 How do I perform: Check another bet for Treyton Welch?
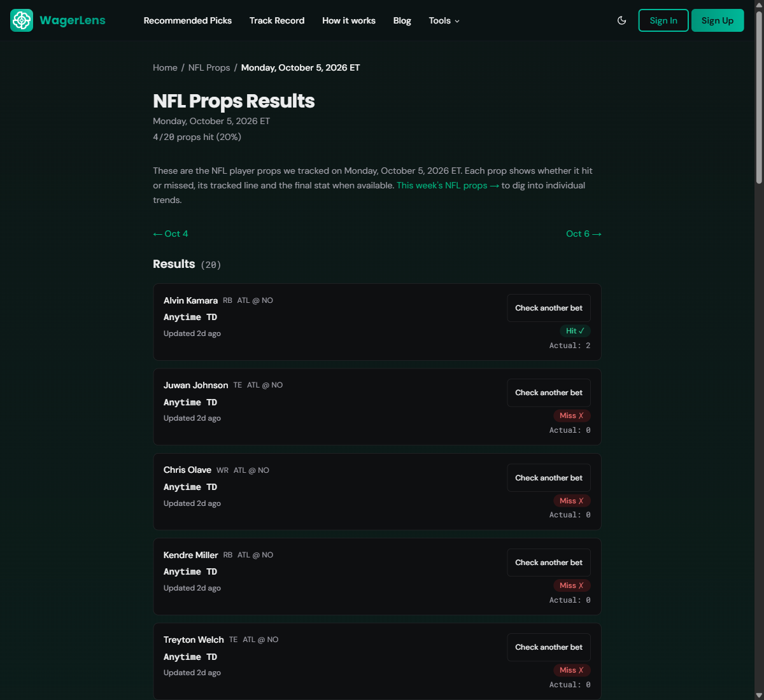pyautogui.click(x=549, y=647)
